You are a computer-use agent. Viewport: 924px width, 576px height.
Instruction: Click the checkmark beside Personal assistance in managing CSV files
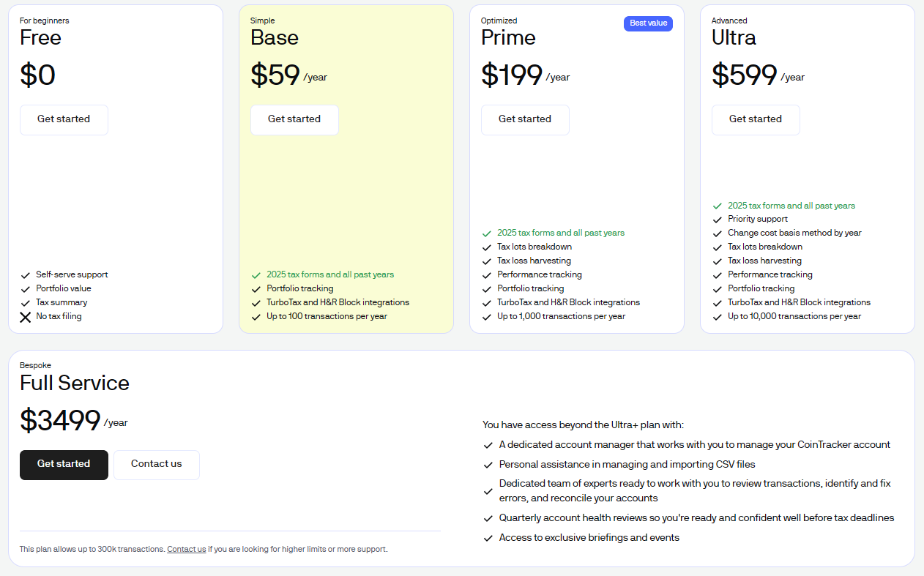pyautogui.click(x=488, y=465)
